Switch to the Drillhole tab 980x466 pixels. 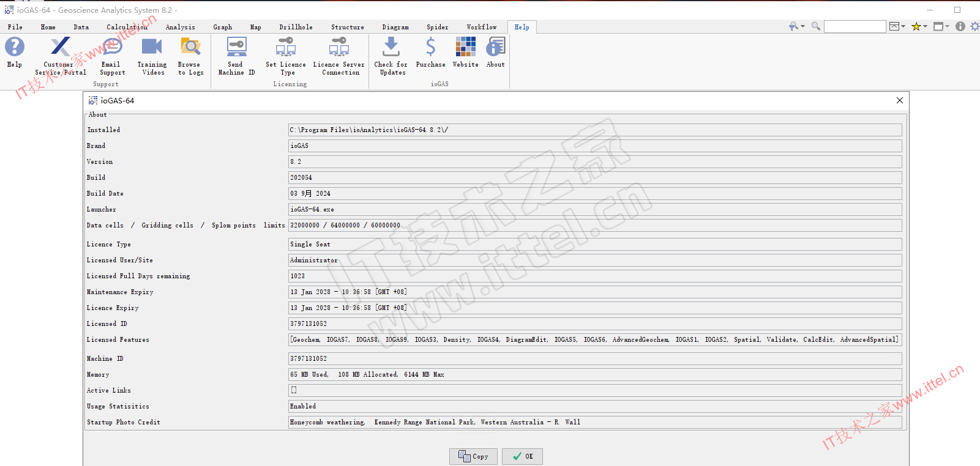pyautogui.click(x=296, y=27)
